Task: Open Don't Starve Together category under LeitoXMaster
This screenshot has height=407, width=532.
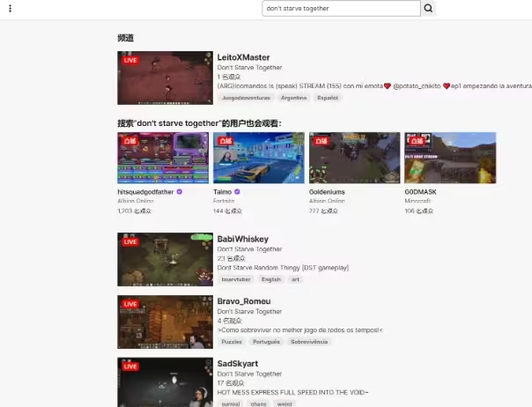Action: coord(250,67)
